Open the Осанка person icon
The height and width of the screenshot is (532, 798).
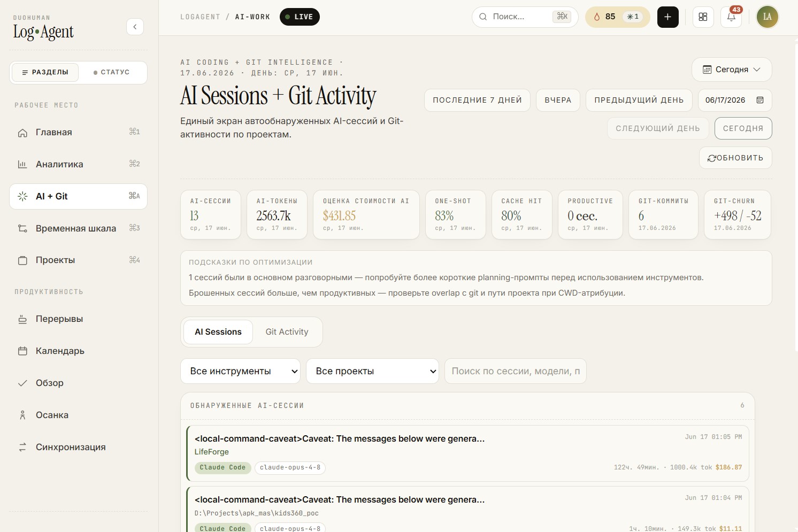click(x=22, y=415)
